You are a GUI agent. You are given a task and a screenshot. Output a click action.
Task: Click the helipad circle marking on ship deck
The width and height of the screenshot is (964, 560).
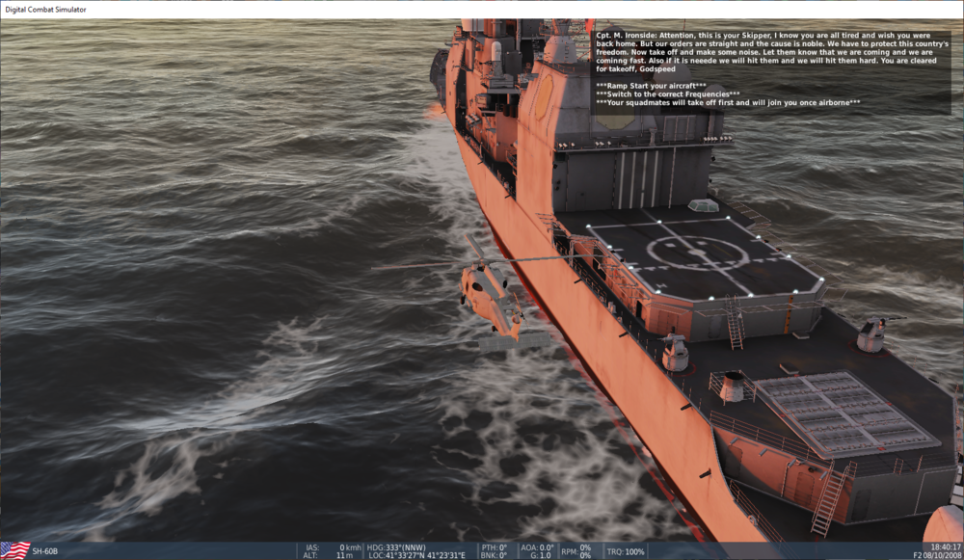(x=697, y=253)
